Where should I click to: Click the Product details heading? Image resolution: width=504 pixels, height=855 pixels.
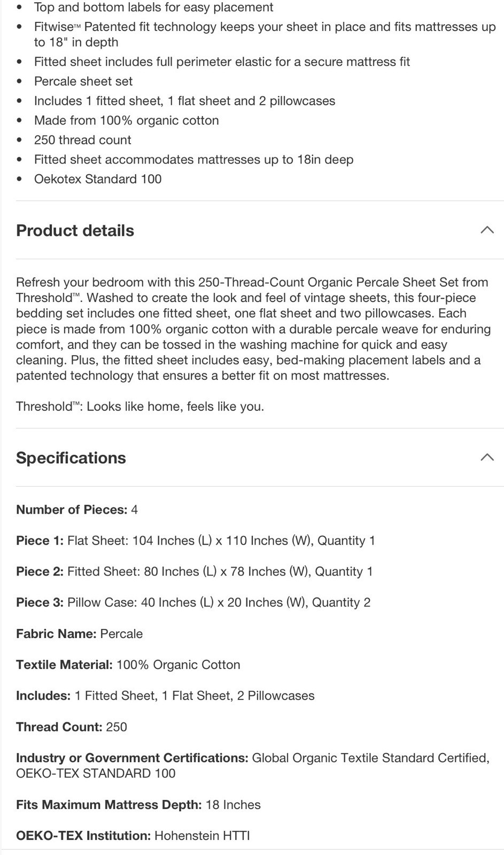pos(75,230)
